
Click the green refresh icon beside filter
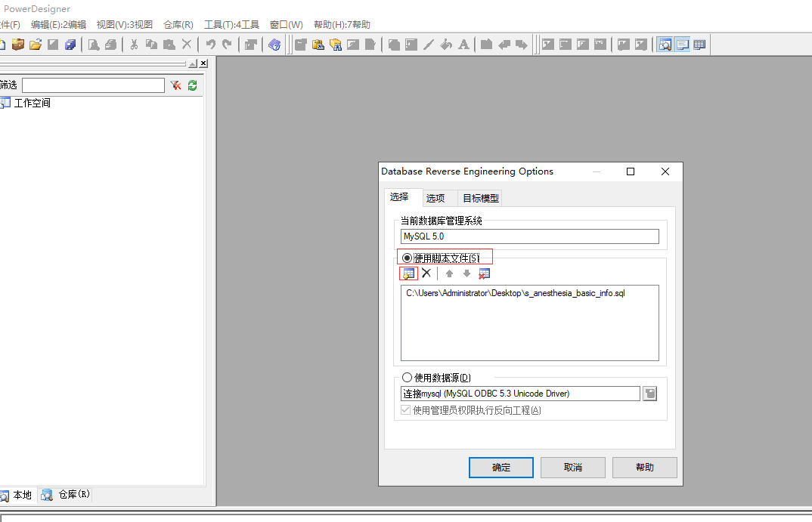[193, 85]
